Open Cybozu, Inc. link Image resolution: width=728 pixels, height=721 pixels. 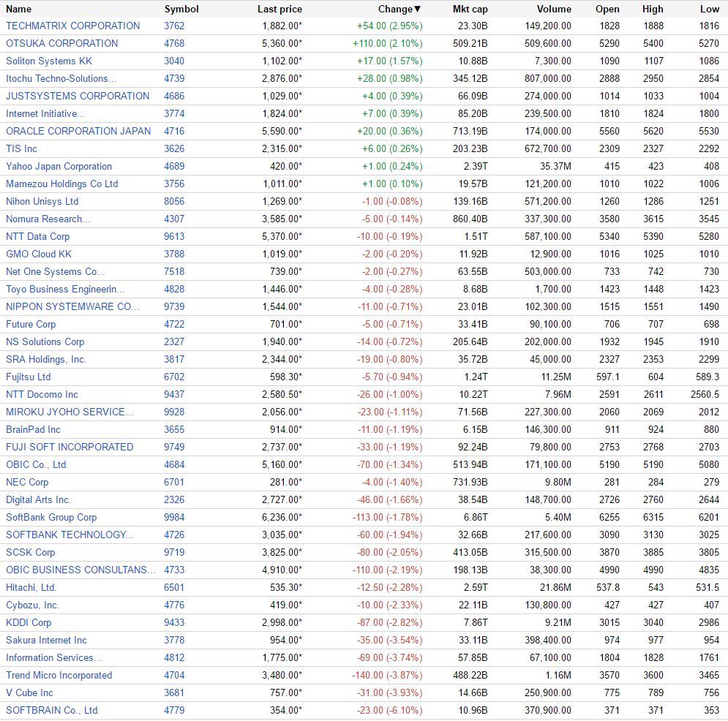32,605
